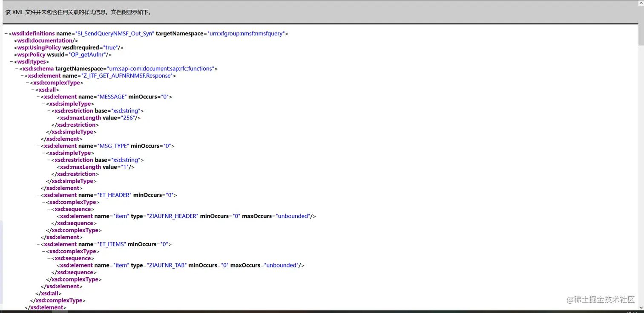The width and height of the screenshot is (644, 313).
Task: Collapse xsd:simpleType under the MSG_TYPE element
Action: point(43,153)
